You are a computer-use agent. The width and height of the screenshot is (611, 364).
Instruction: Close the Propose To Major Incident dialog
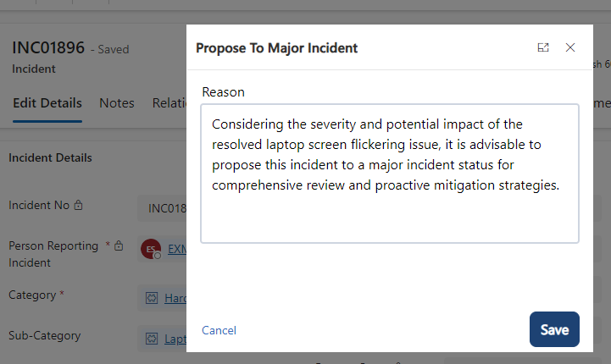click(x=570, y=47)
